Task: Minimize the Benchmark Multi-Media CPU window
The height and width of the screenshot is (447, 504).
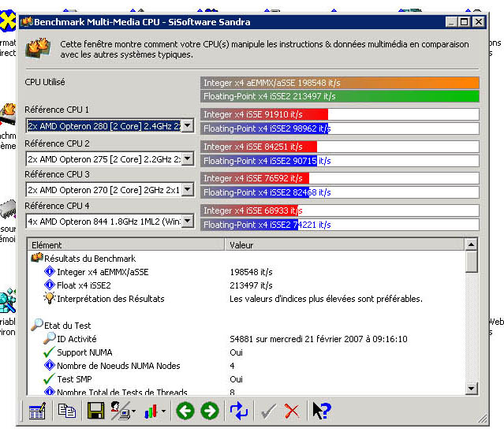Action: (452, 22)
